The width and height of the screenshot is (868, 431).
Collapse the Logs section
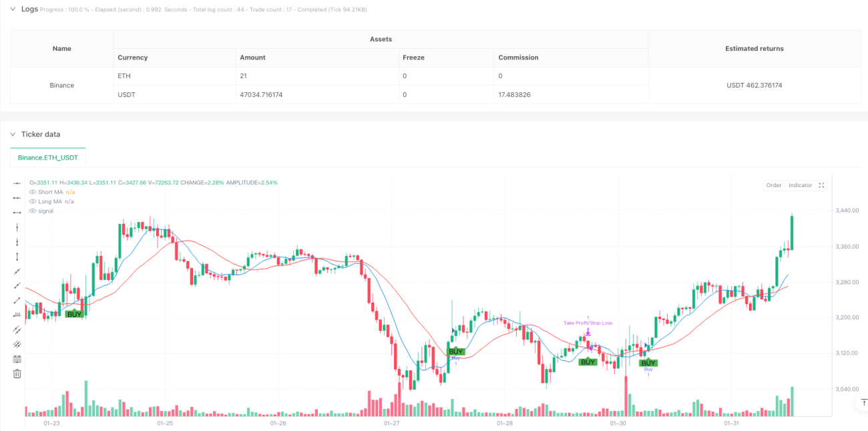[x=13, y=9]
